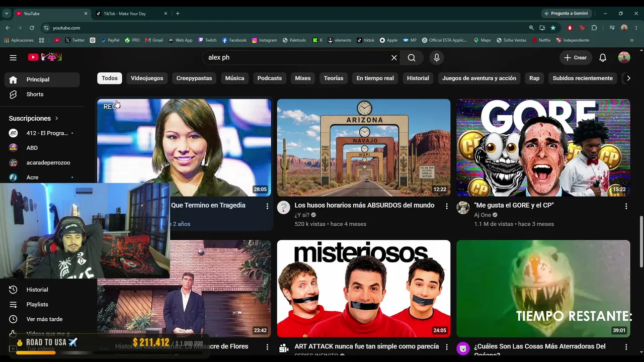This screenshot has width=644, height=362.
Task: Open the Instagram bookmark
Action: coord(265,40)
